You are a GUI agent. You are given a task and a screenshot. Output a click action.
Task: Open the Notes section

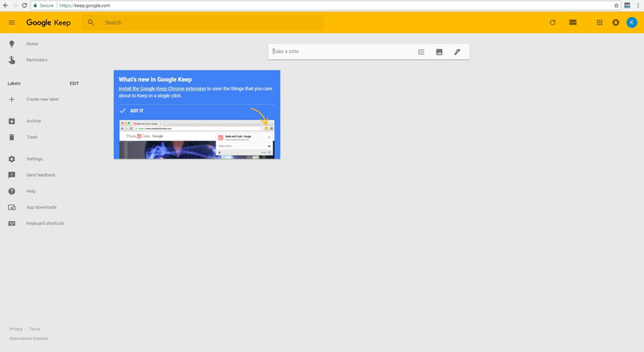point(32,44)
